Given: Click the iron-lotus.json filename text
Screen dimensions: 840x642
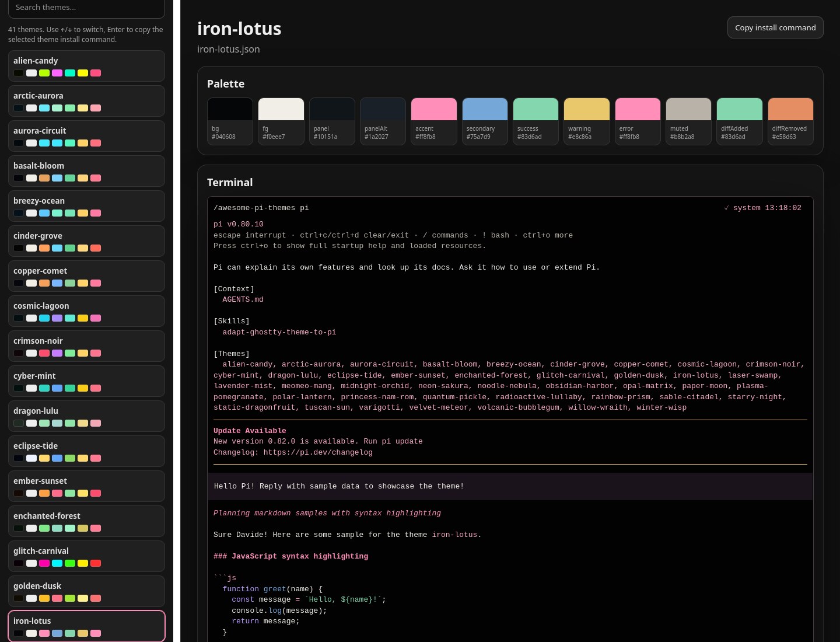Looking at the screenshot, I should point(229,49).
